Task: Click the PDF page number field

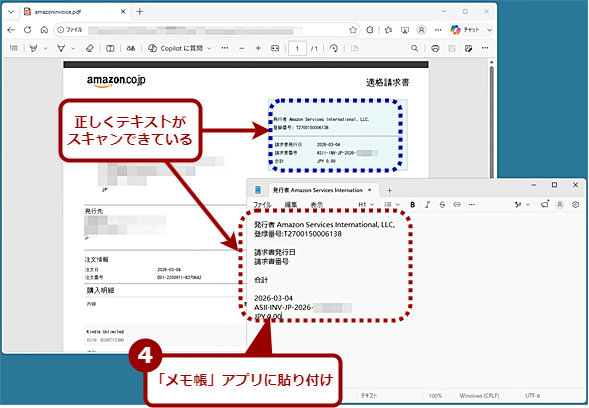Action: [x=297, y=48]
